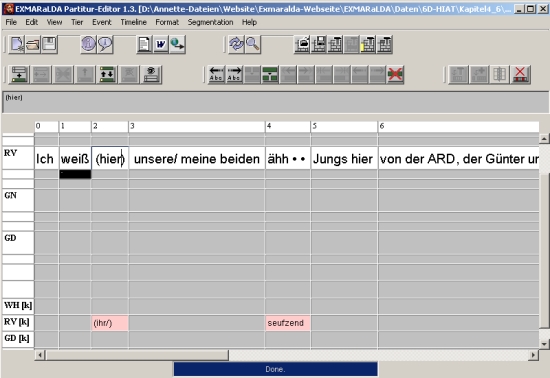The image size is (550, 378).
Task: Select the WH [k] tier label
Action: (18, 306)
